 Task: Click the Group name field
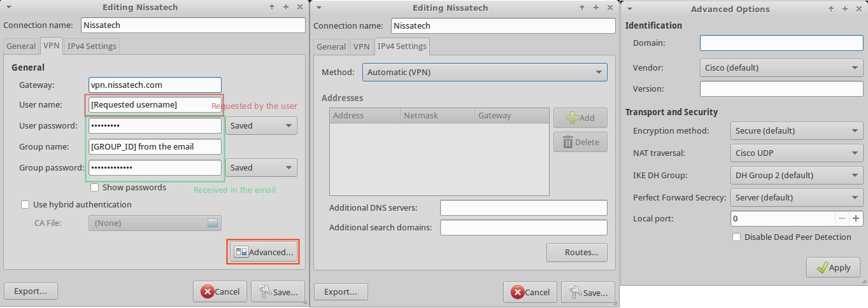pos(155,146)
